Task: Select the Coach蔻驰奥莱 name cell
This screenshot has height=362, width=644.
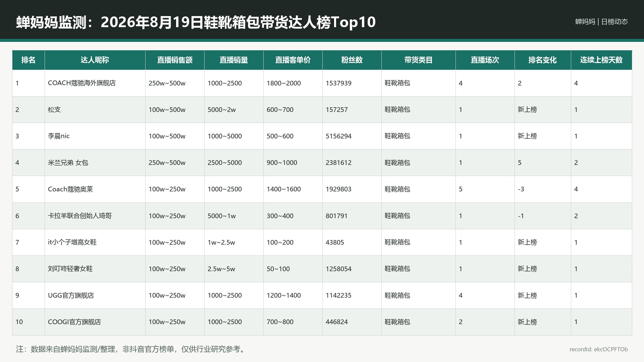Action: click(95, 189)
